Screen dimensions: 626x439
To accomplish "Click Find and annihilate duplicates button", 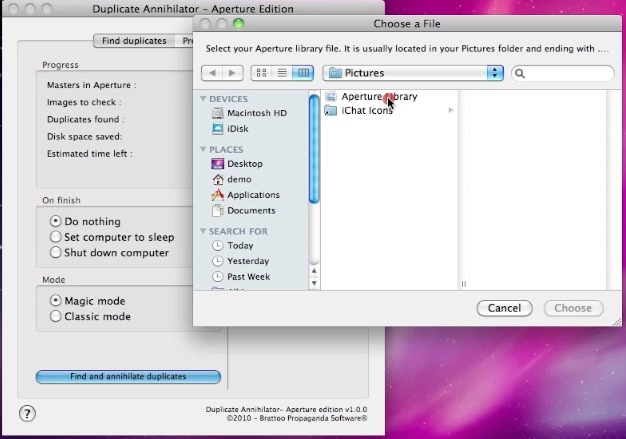I will point(128,377).
